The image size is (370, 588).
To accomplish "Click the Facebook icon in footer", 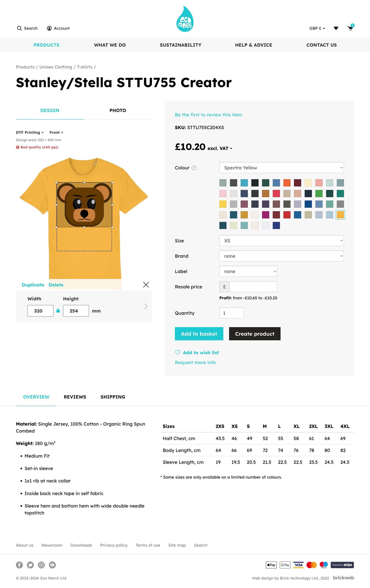I will tap(19, 565).
